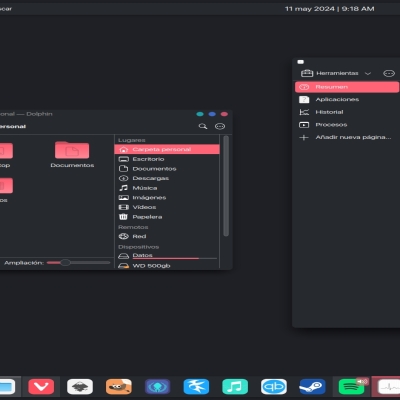Select the Documentos folder in file view
The height and width of the screenshot is (400, 400).
click(x=72, y=155)
